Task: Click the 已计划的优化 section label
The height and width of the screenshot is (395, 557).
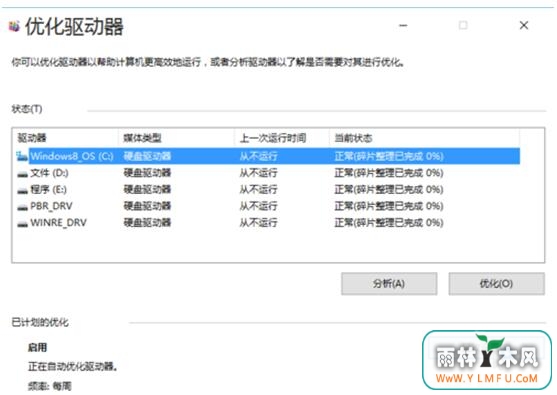Action: pos(40,322)
